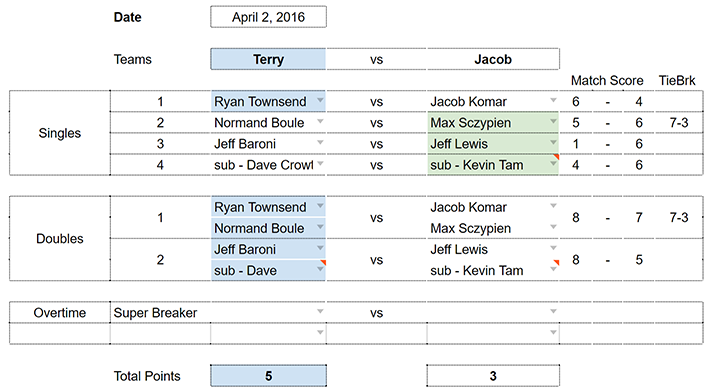Open Jeff Lewis singles 3 dropdown arrow
711x391 pixels.
click(553, 142)
